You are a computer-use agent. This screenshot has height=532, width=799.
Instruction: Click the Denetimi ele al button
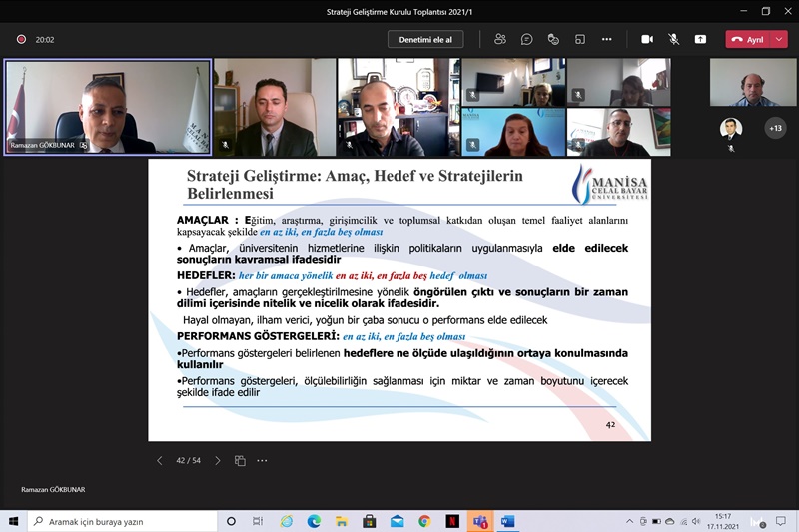pyautogui.click(x=425, y=39)
